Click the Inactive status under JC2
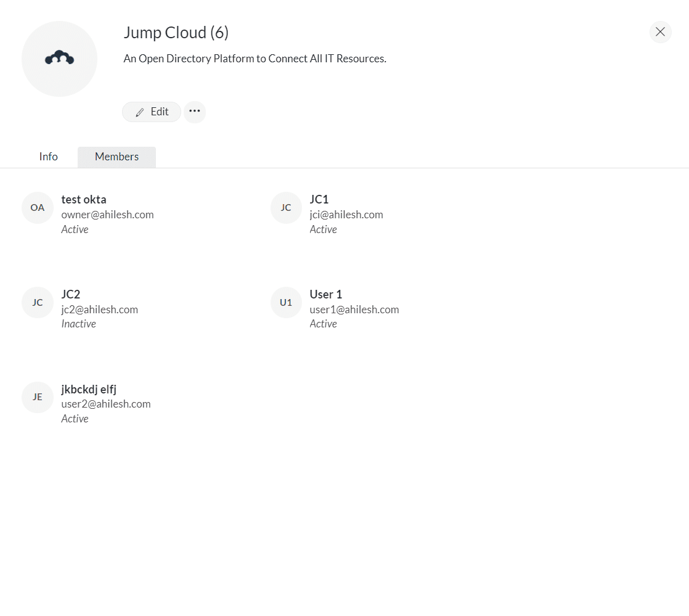 tap(79, 324)
